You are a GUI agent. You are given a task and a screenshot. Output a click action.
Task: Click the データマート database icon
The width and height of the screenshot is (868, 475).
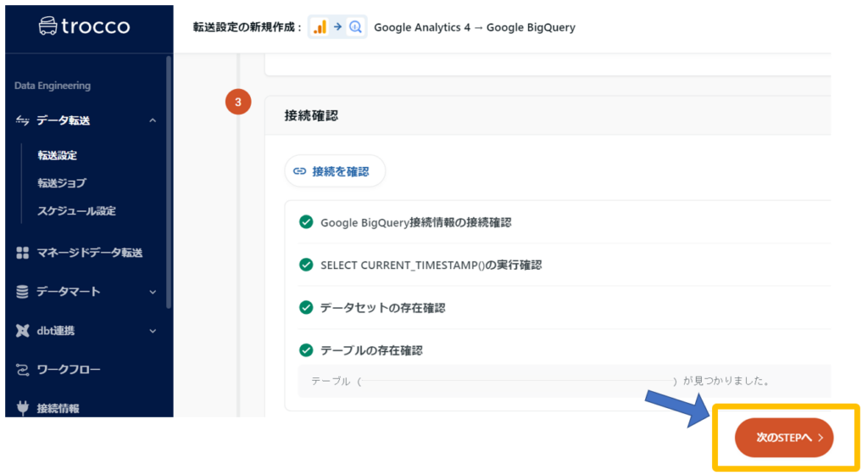(23, 292)
